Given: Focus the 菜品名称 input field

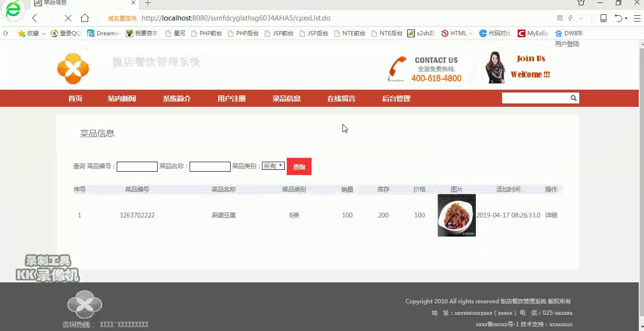Looking at the screenshot, I should click(x=210, y=166).
